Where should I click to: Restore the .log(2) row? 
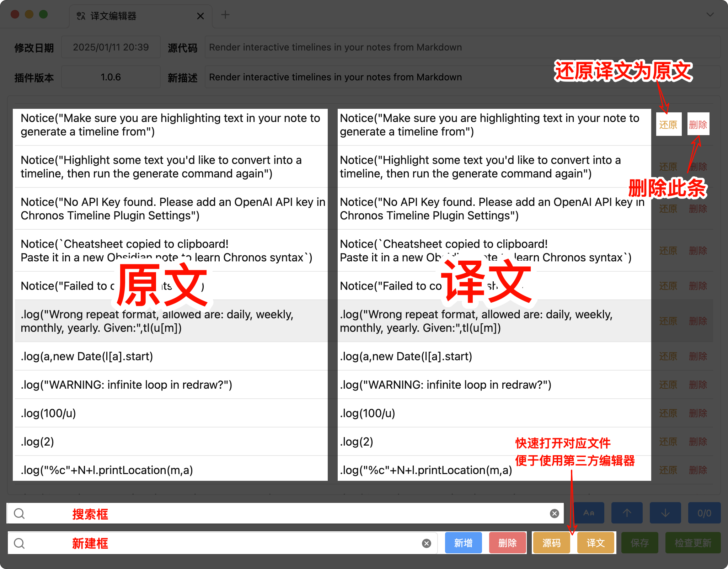pos(668,442)
